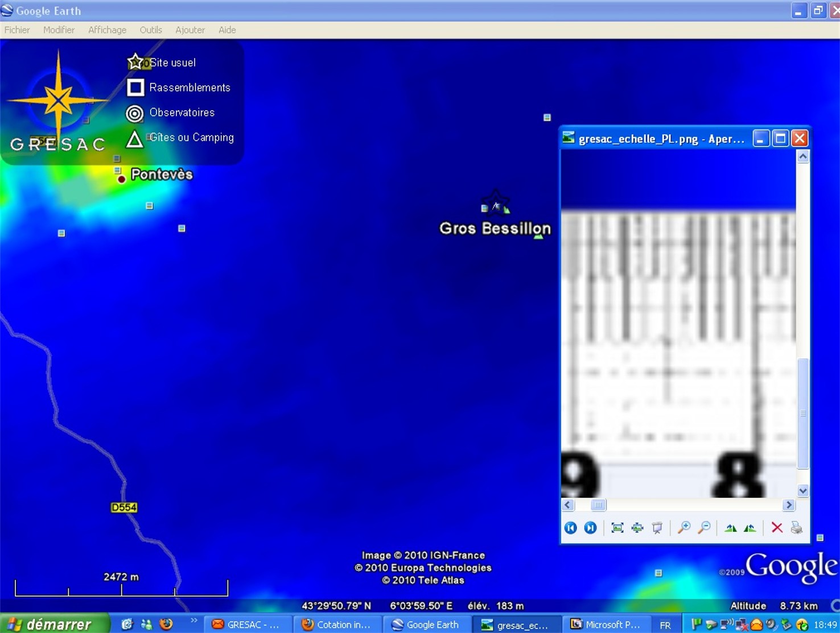
Task: Click the élév. 183 m status readout
Action: (496, 606)
